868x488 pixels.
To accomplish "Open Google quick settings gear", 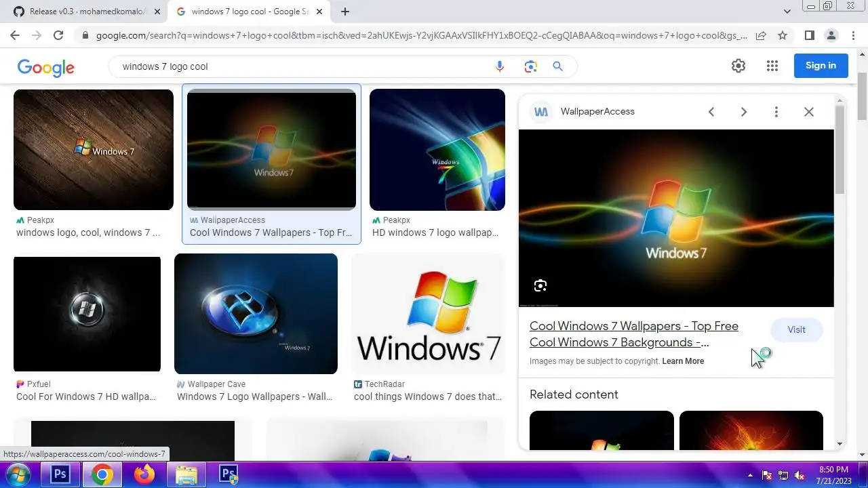I will pyautogui.click(x=738, y=66).
